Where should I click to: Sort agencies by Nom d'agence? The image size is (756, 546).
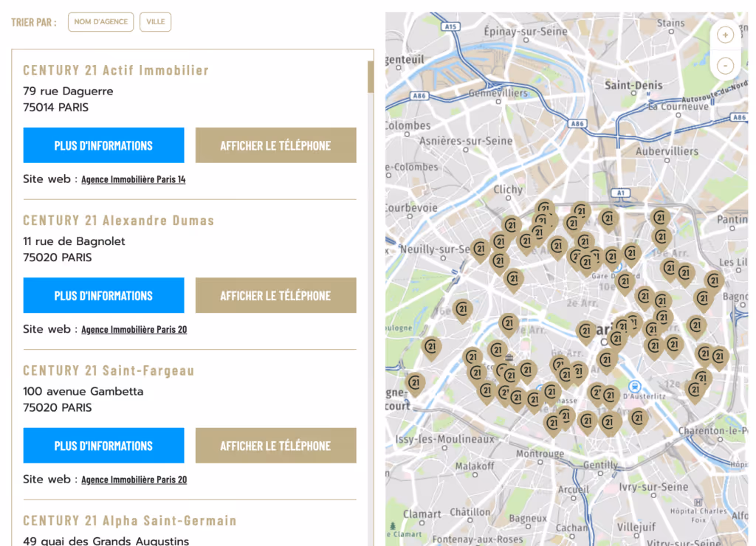100,21
